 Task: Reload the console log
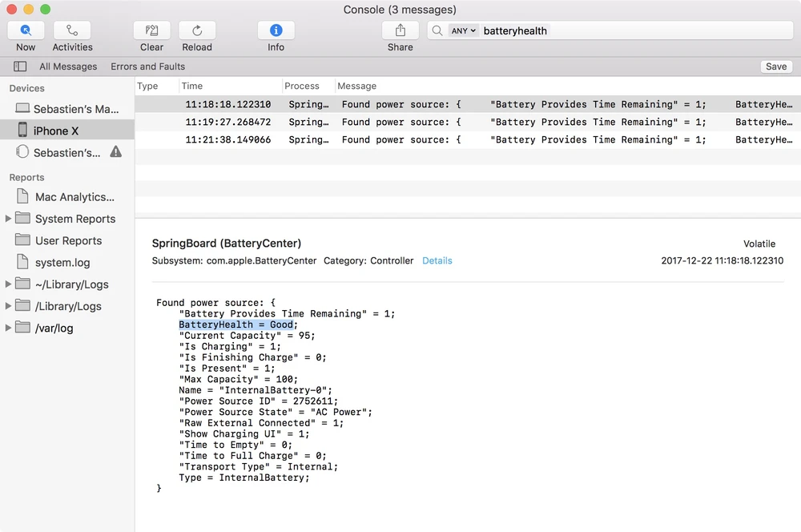(x=197, y=30)
